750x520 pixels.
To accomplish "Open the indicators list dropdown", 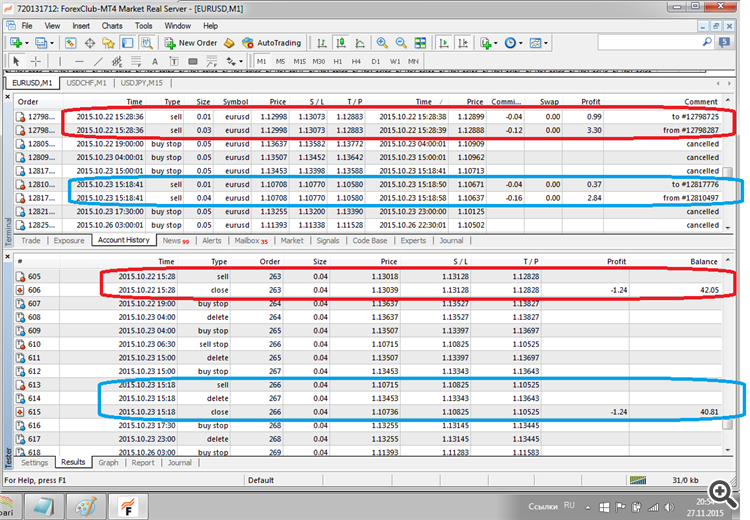I will point(496,43).
